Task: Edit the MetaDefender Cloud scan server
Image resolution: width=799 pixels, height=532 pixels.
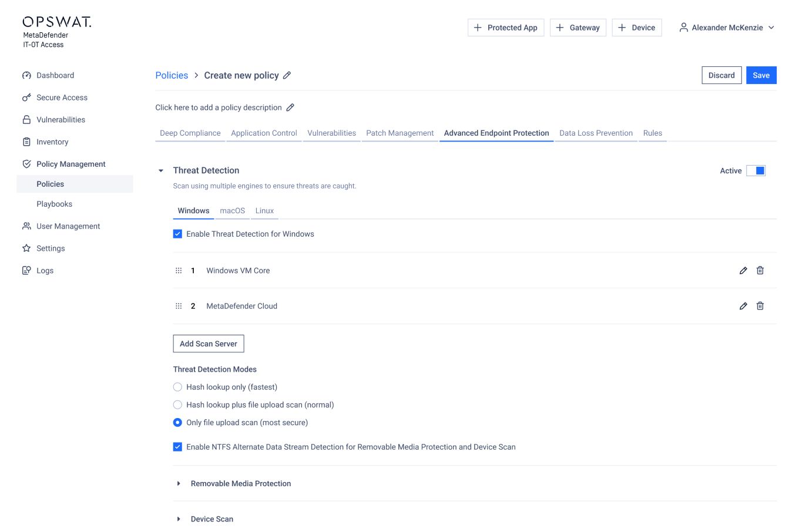Action: tap(743, 306)
